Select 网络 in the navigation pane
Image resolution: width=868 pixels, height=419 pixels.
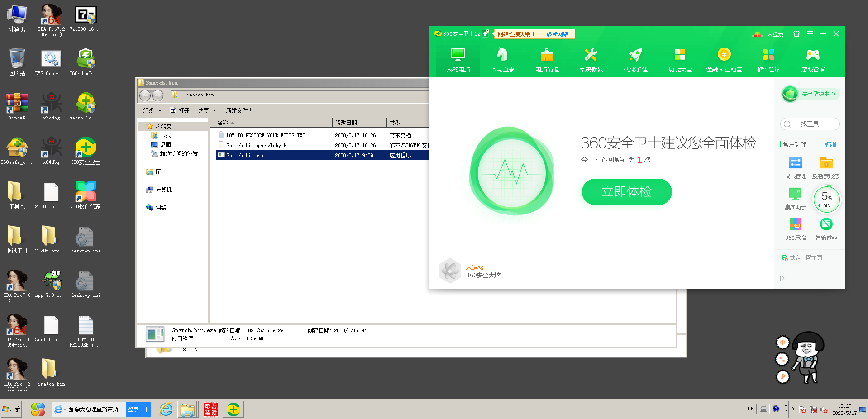pos(157,208)
